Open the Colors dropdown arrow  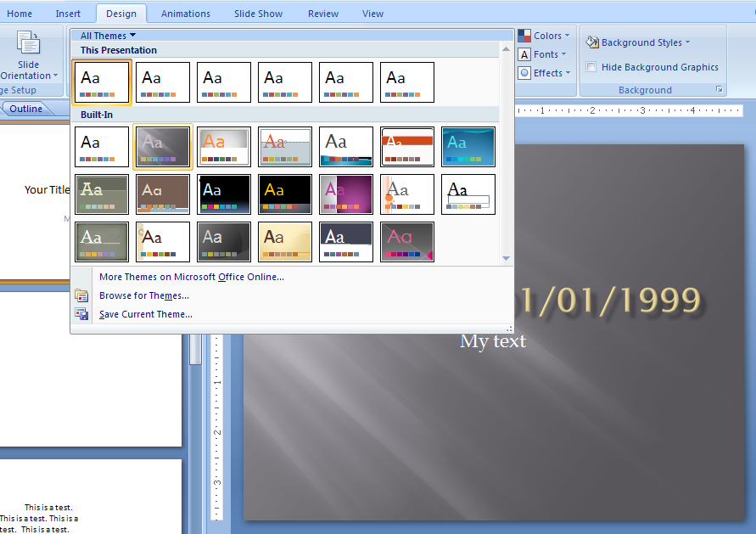pyautogui.click(x=567, y=35)
